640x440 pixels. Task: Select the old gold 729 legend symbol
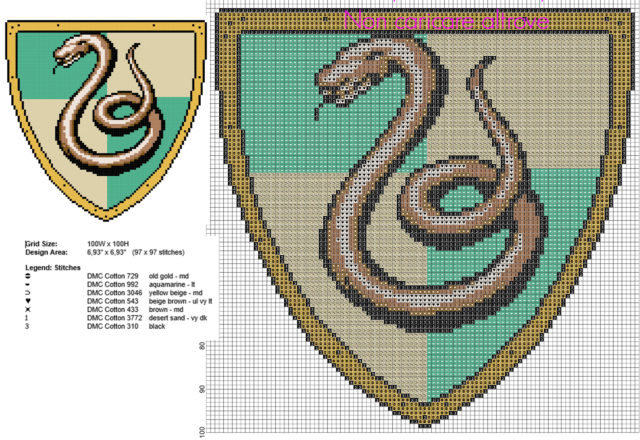(28, 276)
